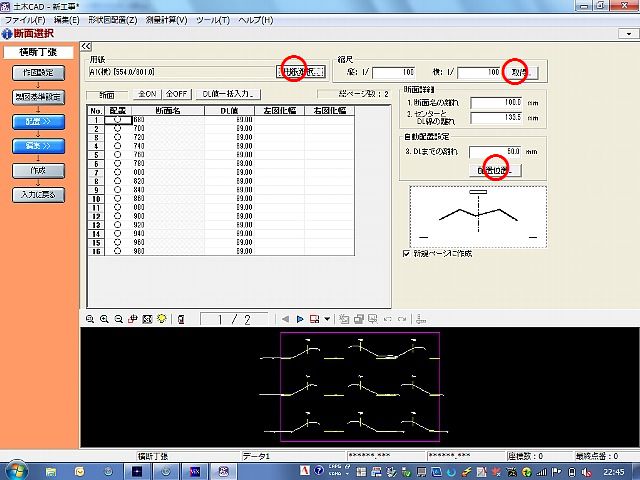Click the zoom window magnifier icon
This screenshot has width=640, height=480.
[90, 319]
